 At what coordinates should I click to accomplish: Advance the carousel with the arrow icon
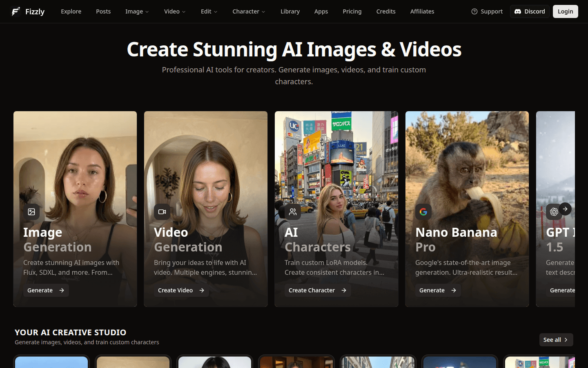click(x=565, y=209)
